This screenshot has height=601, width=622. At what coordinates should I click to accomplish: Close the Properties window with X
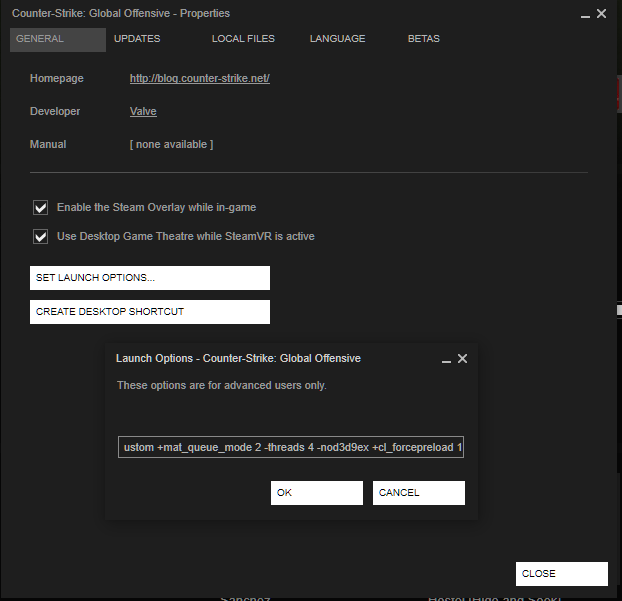point(601,14)
